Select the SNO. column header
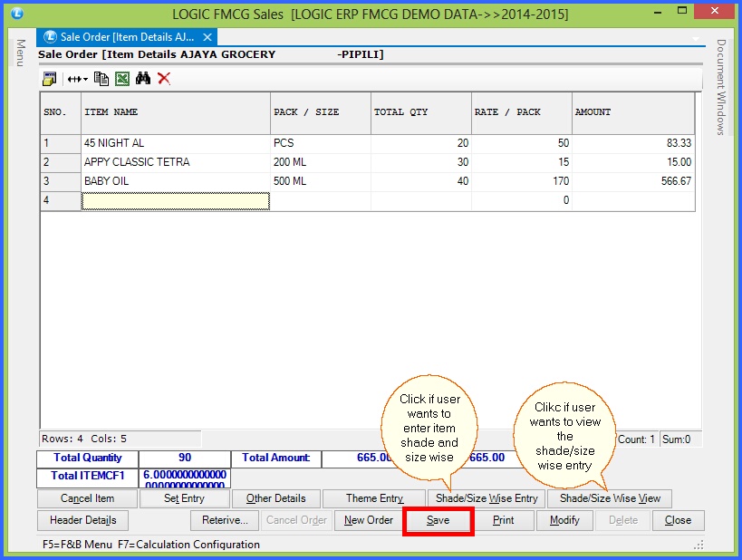Viewport: 742px width, 560px height. (x=61, y=112)
